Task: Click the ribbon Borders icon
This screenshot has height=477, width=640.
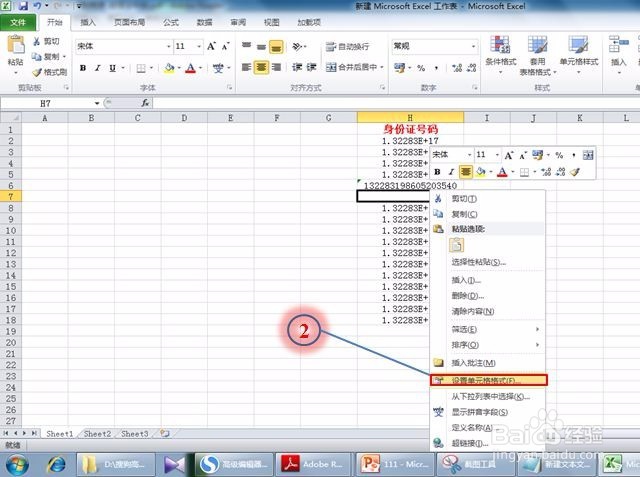Action: [x=141, y=68]
